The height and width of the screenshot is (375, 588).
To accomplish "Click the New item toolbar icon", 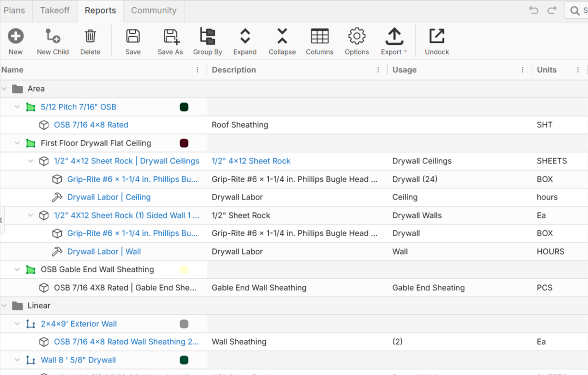I will [x=15, y=36].
